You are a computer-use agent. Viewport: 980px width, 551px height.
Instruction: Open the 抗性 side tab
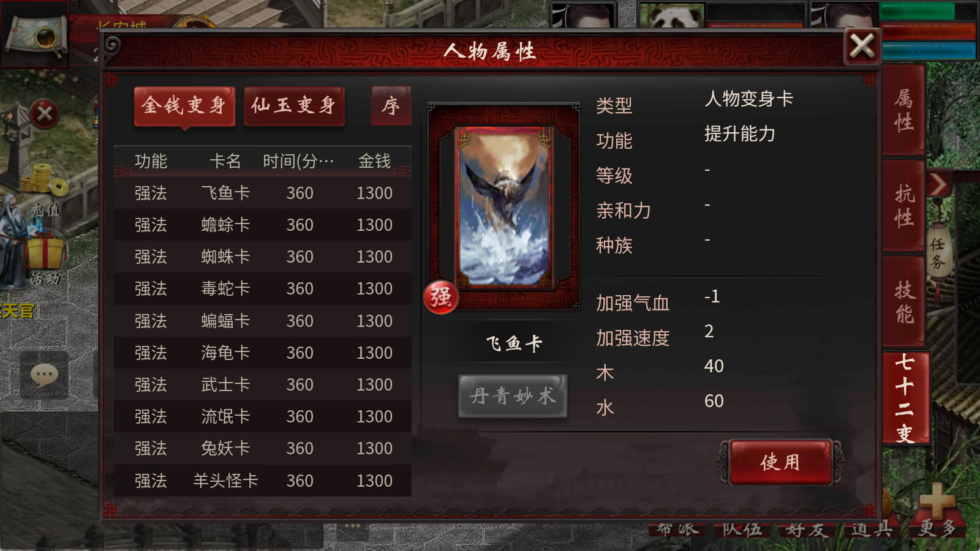(903, 206)
